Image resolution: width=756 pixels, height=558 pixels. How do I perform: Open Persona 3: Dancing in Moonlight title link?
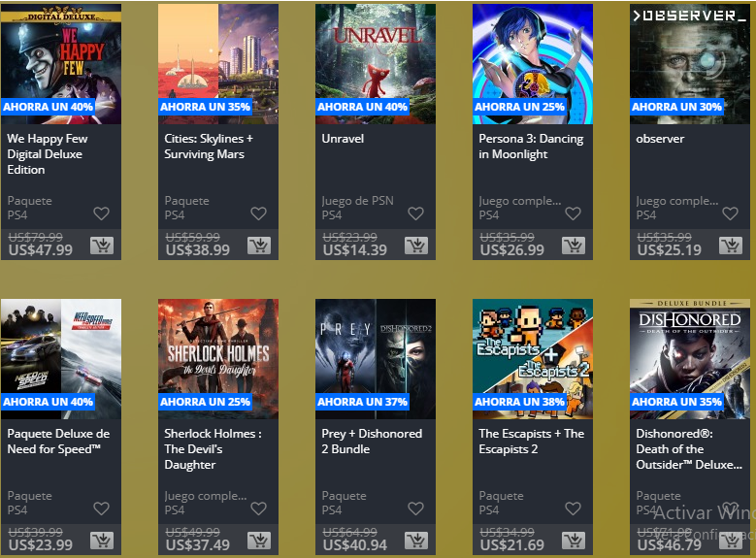click(531, 147)
